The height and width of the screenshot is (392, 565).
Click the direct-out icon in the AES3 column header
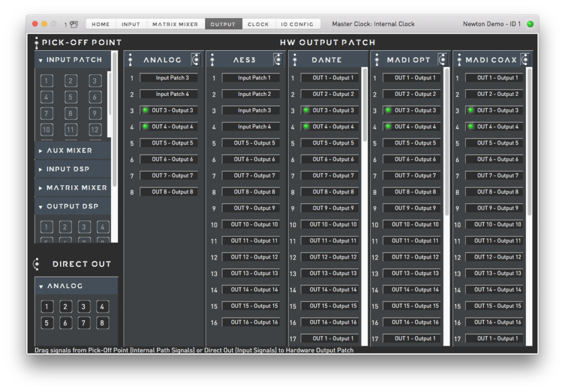(x=278, y=60)
